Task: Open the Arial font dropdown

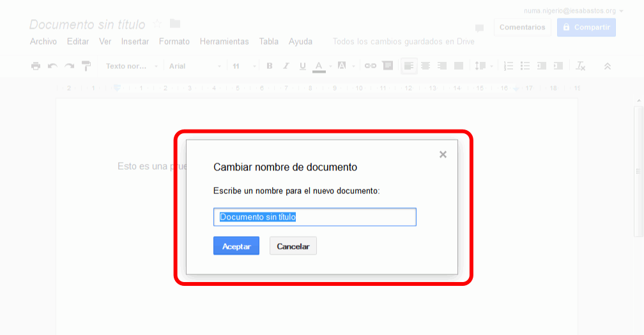Action: tap(194, 66)
